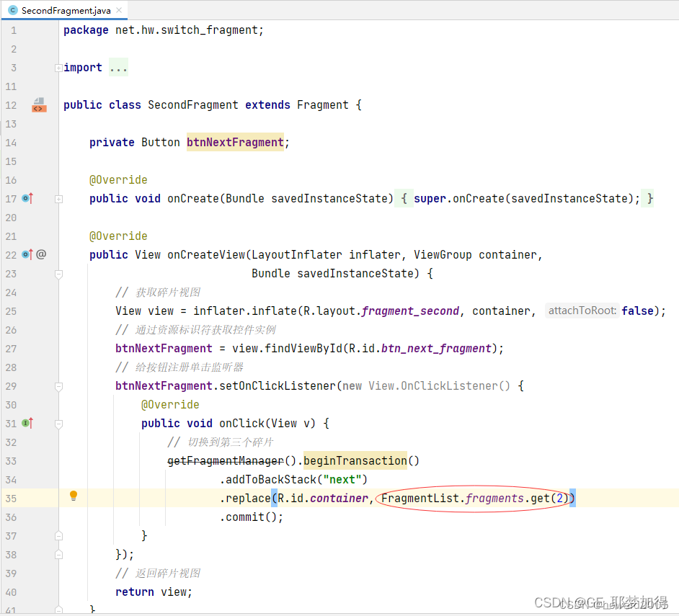Click the btn_next_fragment id reference

click(x=436, y=349)
